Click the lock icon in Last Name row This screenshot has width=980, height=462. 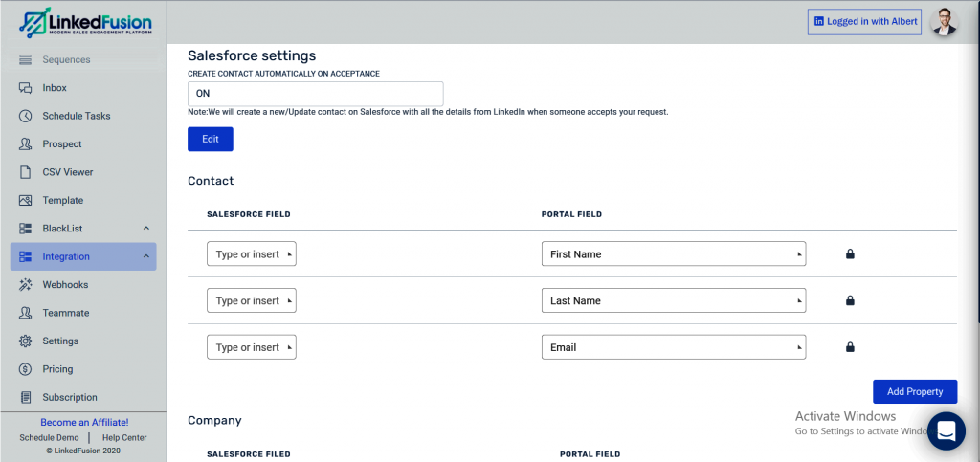(850, 301)
